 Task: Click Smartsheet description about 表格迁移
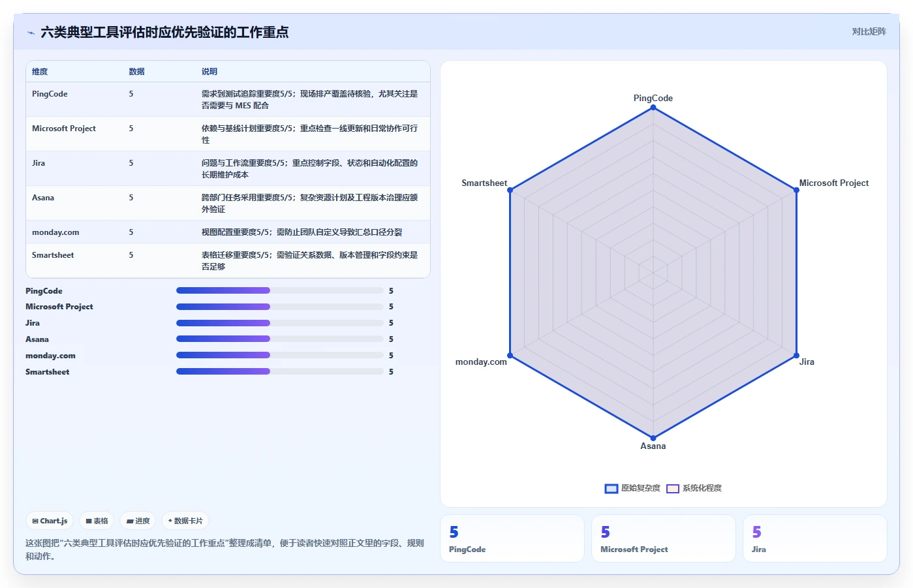click(x=310, y=261)
